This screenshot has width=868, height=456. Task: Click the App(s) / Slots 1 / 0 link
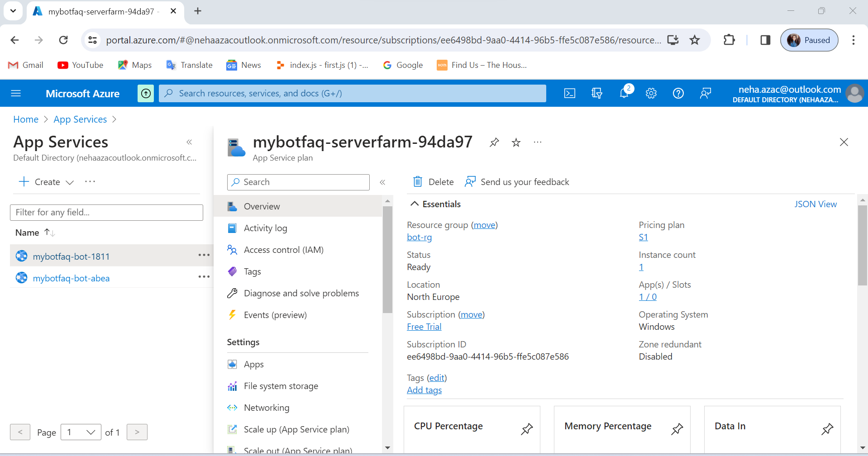pos(648,297)
